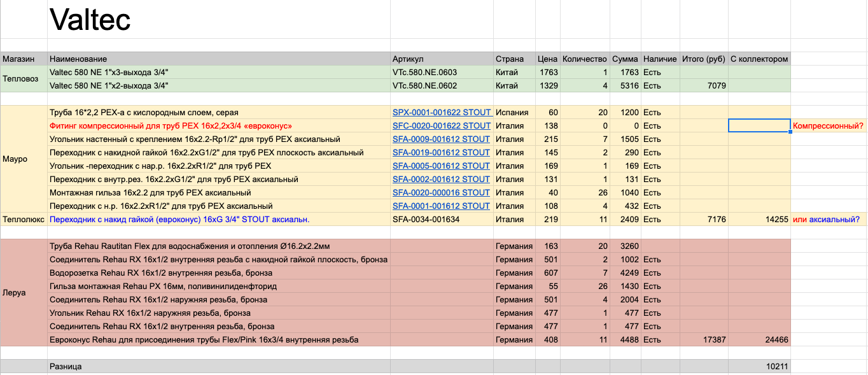Open link SFA-0019-001612 STOUT
Image resolution: width=868 pixels, height=375 pixels.
pyautogui.click(x=442, y=152)
